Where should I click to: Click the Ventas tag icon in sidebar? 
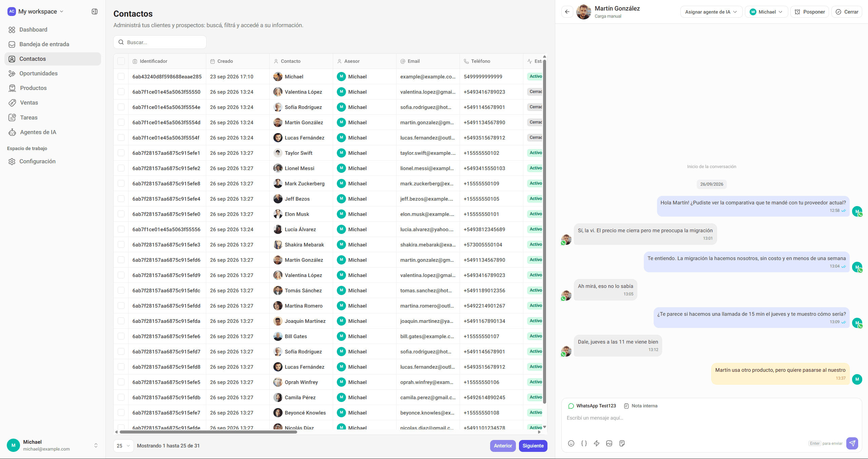[x=12, y=103]
